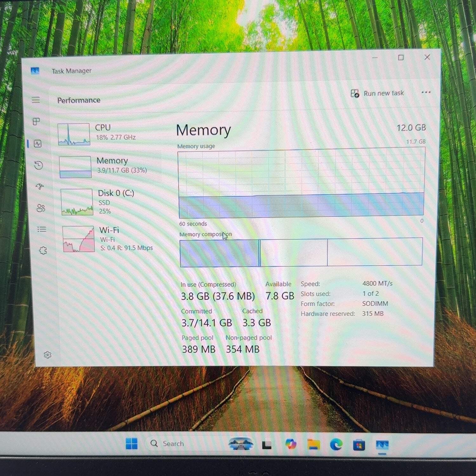
Task: Open the hamburger navigation menu
Action: pos(36,100)
